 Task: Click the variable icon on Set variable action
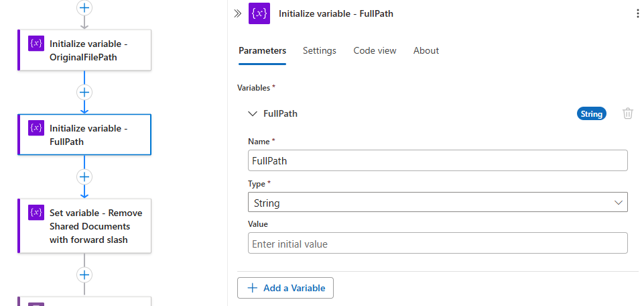point(36,212)
